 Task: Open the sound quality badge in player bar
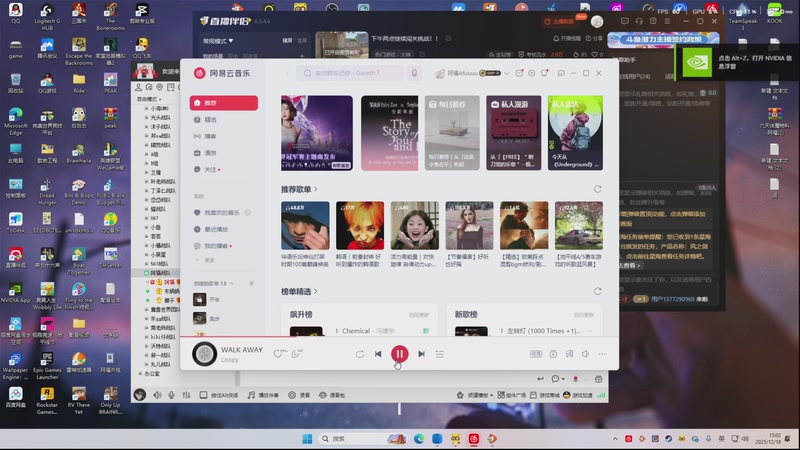(x=536, y=354)
